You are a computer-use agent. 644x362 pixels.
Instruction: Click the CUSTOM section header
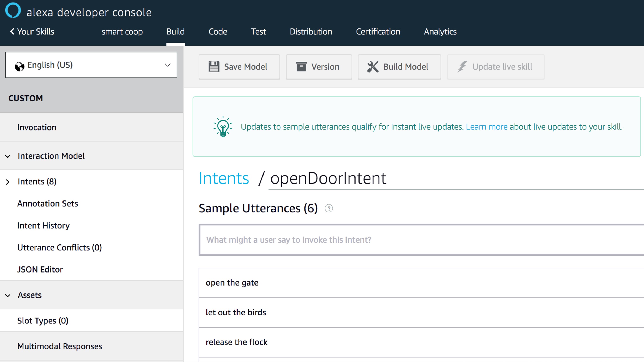click(26, 98)
